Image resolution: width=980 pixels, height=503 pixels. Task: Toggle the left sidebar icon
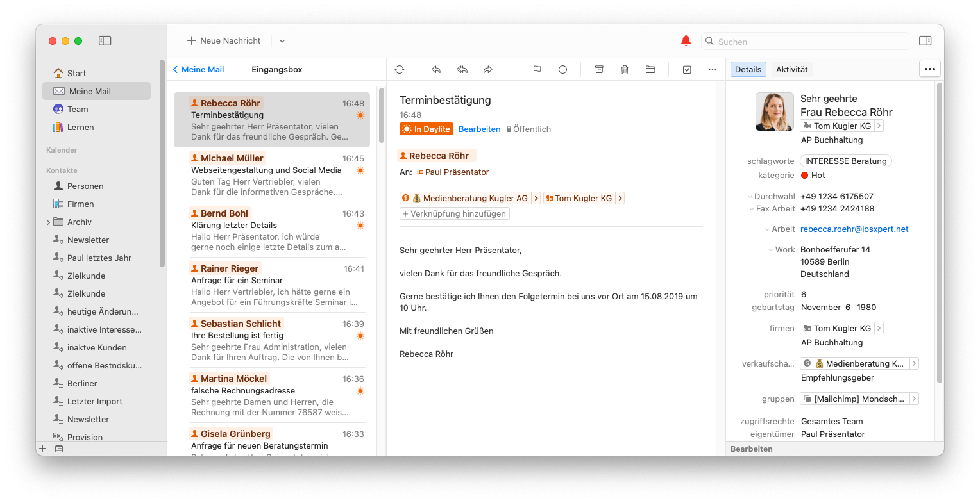(105, 40)
